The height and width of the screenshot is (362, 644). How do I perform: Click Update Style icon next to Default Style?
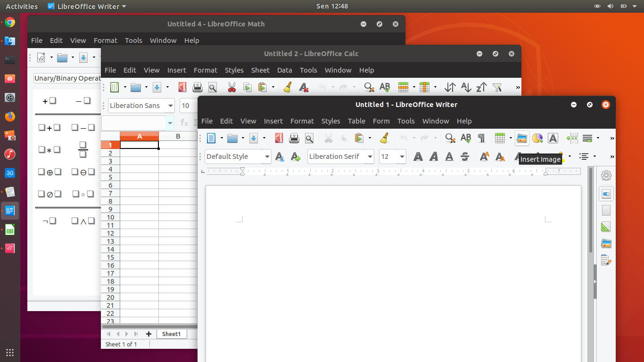tap(280, 156)
